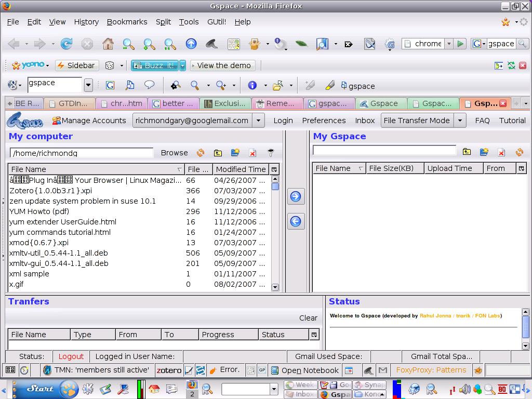The width and height of the screenshot is (532, 399).
Task: Click the filter funnel icon in My computer
Action: click(270, 153)
